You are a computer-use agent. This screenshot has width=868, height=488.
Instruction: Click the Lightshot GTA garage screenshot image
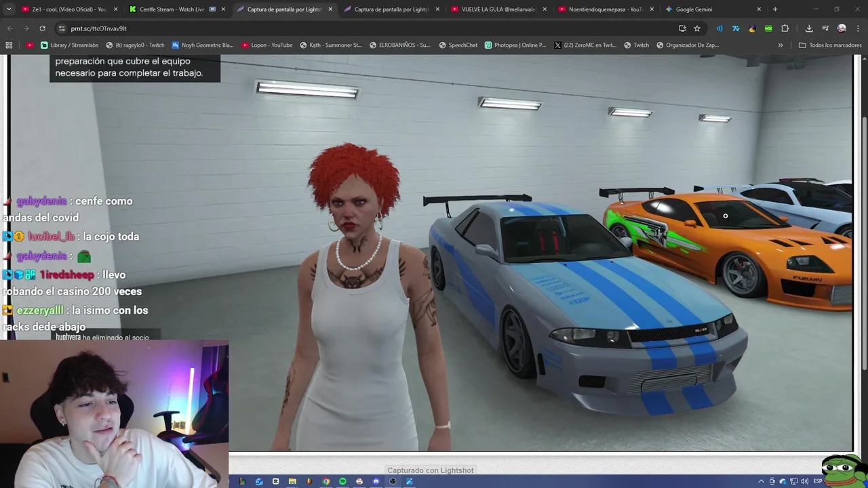(431, 252)
